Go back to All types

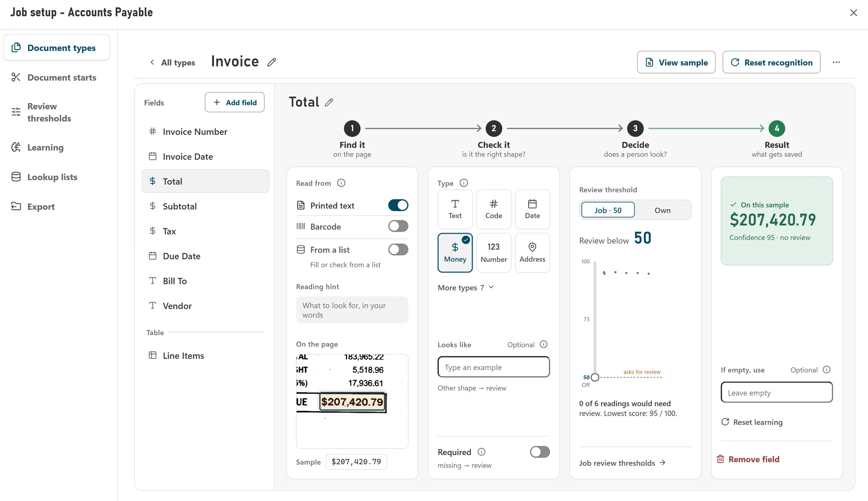[x=173, y=63]
